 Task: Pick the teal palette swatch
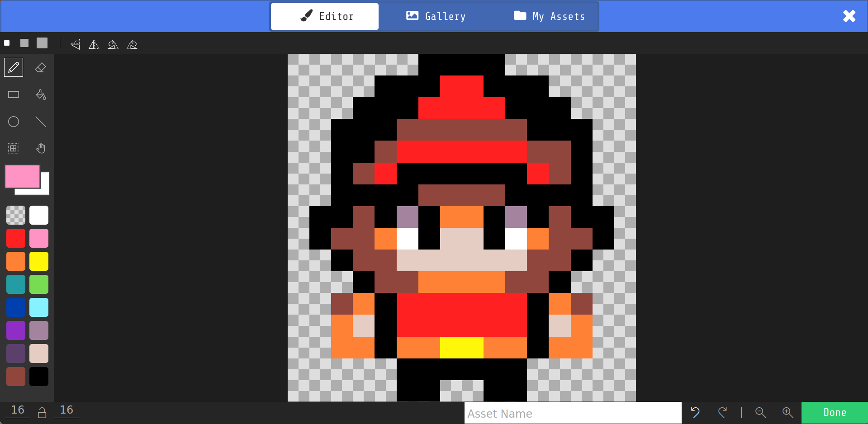tap(16, 284)
